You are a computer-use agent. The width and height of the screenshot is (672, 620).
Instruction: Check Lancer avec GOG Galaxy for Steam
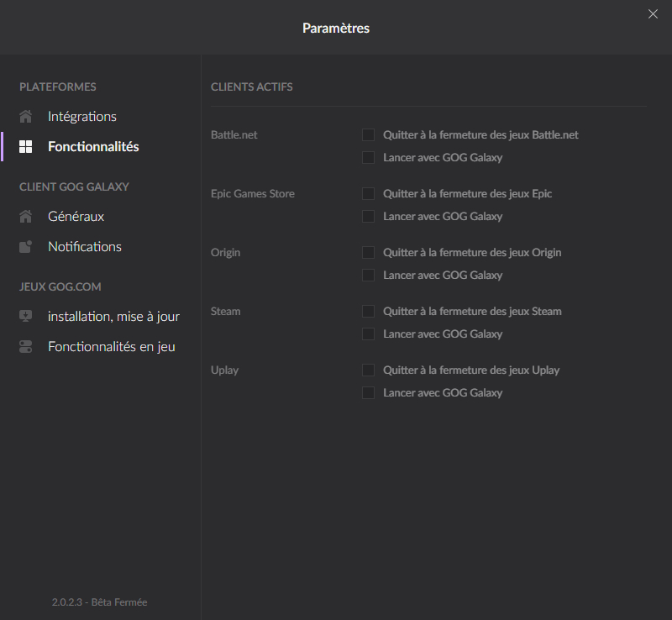[x=368, y=334]
